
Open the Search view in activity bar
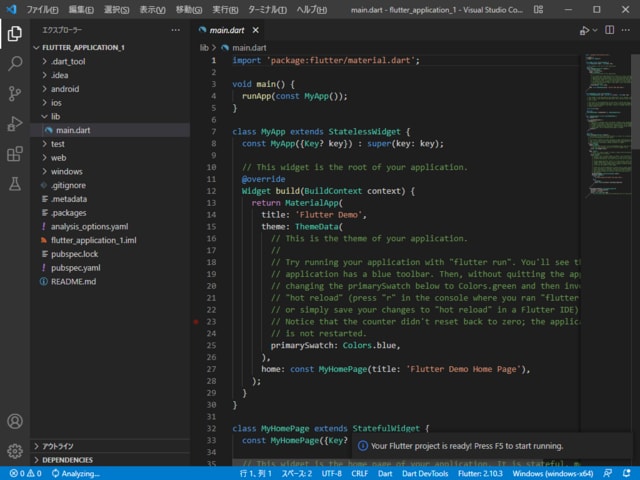point(15,63)
